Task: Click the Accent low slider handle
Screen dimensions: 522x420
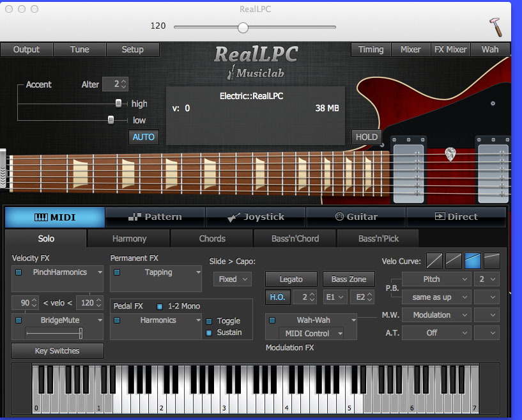Action: (111, 120)
